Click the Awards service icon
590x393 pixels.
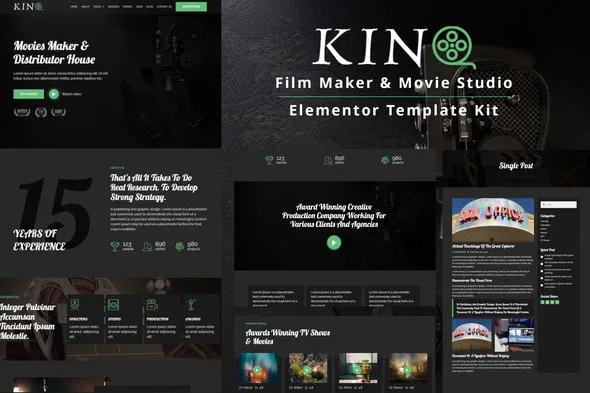coord(191,304)
